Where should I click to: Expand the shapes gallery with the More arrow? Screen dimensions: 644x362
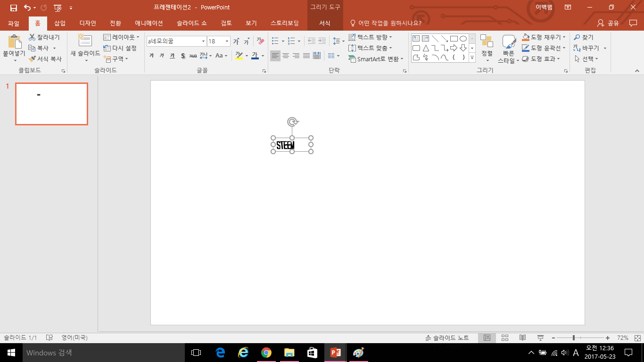472,58
